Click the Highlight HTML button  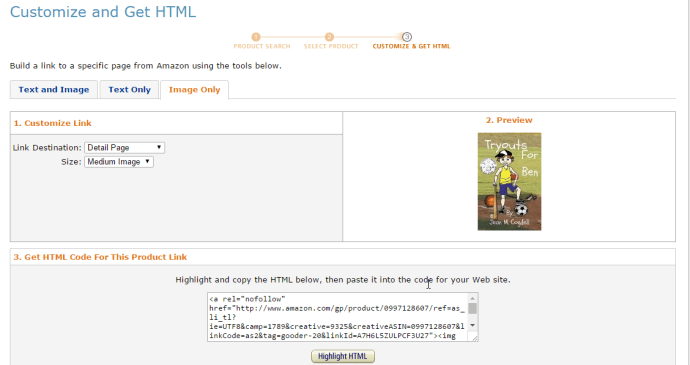pos(343,356)
